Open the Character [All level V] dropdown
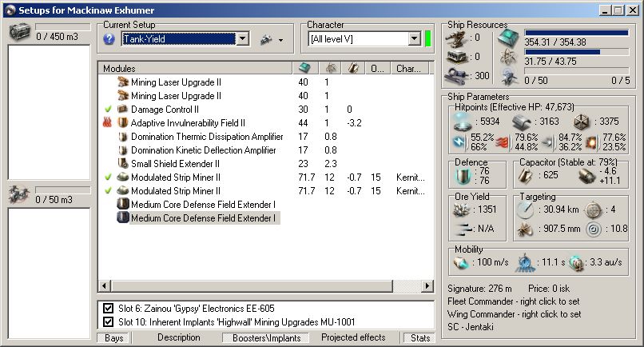 pyautogui.click(x=415, y=39)
